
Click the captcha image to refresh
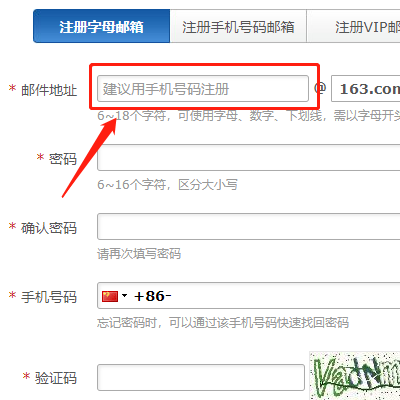pyautogui.click(x=355, y=376)
